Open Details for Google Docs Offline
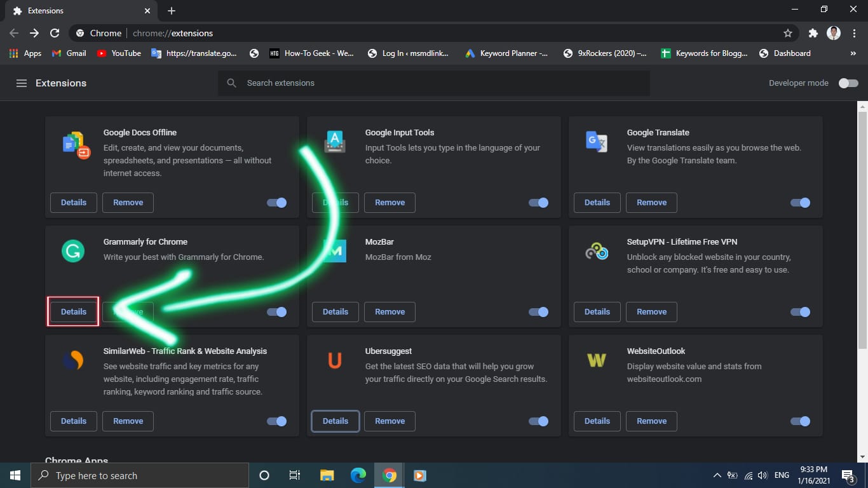This screenshot has width=868, height=488. [74, 203]
